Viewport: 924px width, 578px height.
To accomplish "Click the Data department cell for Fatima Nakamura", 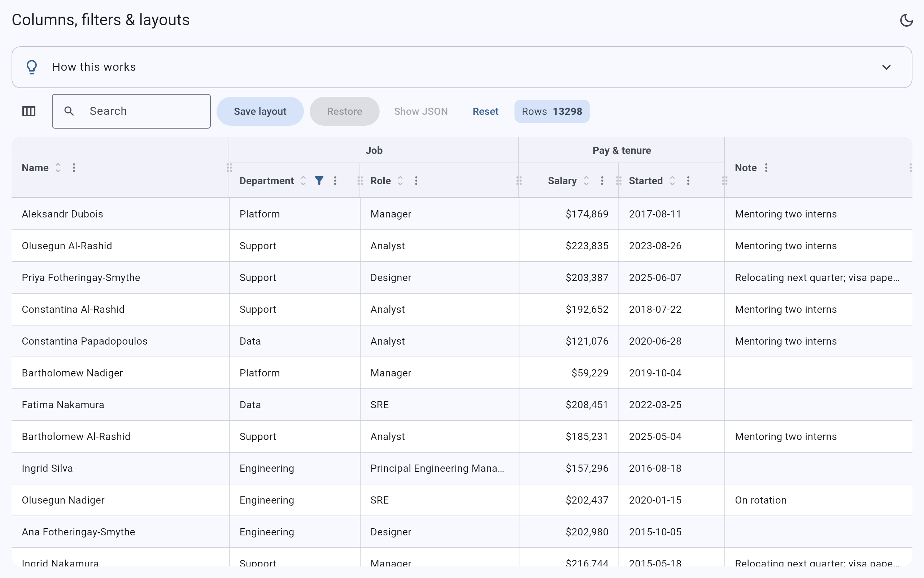I will pos(295,405).
